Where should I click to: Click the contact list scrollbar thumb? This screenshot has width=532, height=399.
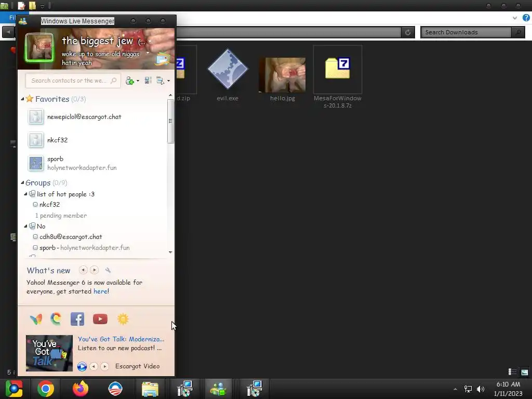(x=170, y=121)
